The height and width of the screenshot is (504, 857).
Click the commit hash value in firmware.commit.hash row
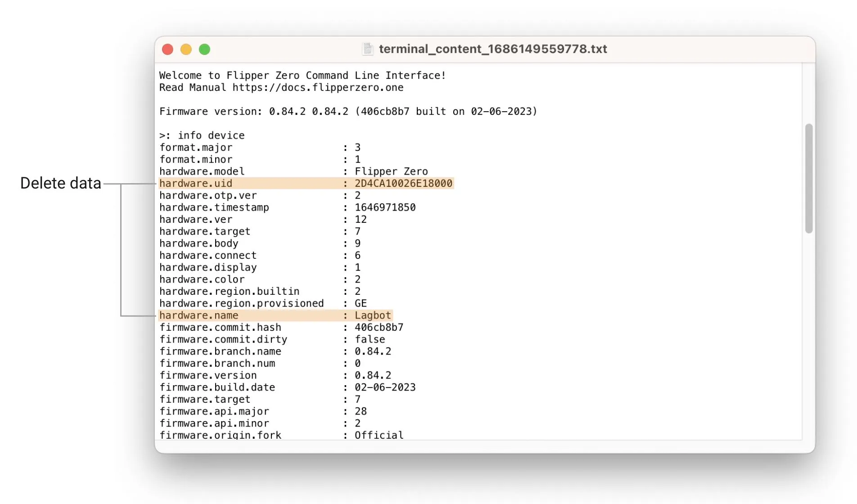coord(379,327)
